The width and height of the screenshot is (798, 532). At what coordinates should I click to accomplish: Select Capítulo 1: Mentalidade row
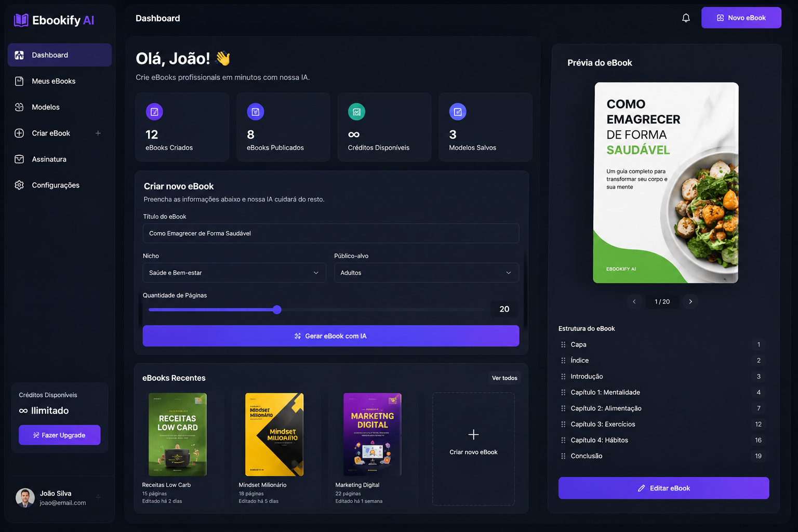tap(664, 392)
